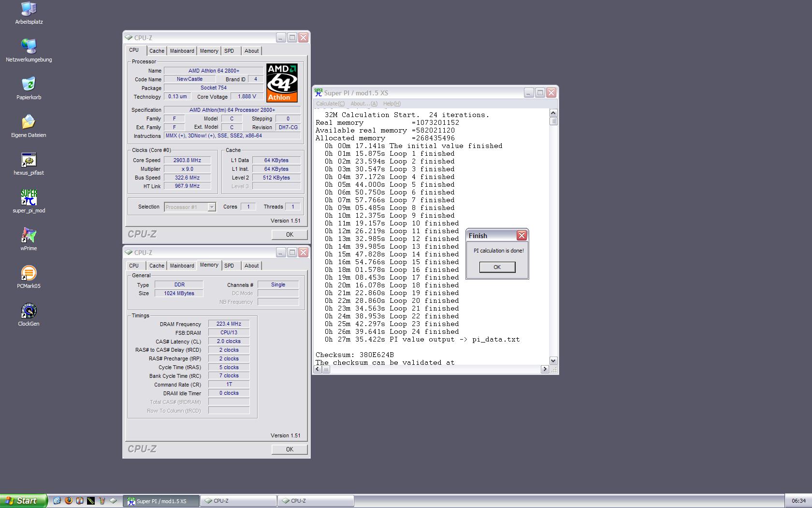Confirm the PI calculation done dialog with OK

pyautogui.click(x=497, y=267)
